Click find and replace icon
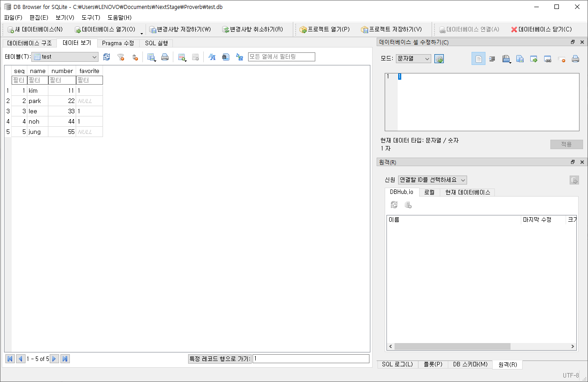Screen dimensions: 588x382 tap(240, 57)
